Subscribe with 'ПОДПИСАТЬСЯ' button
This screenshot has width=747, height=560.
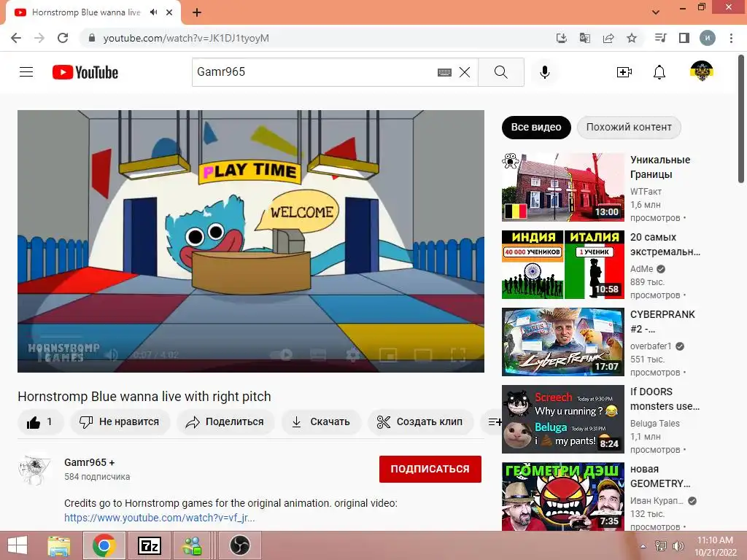click(x=430, y=469)
